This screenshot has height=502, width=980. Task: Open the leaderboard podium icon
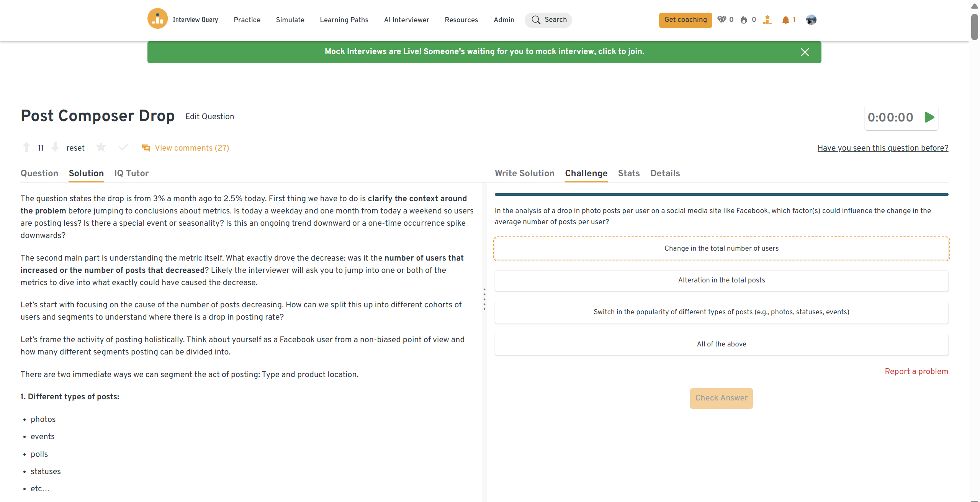767,20
